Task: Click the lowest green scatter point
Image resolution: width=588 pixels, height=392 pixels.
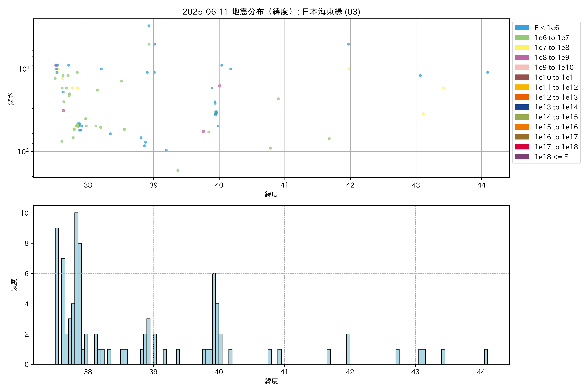Action: 178,170
